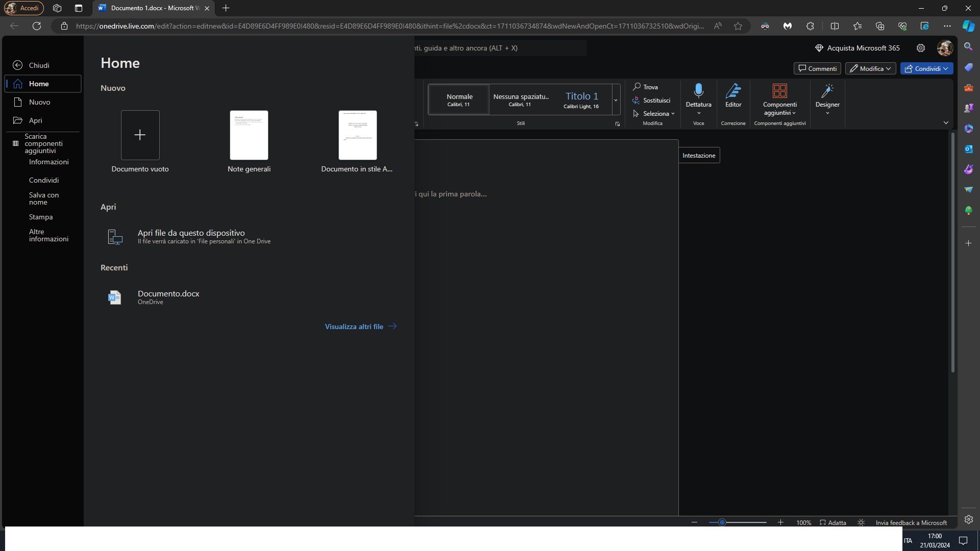
Task: Click Trova in the ribbon
Action: 645,87
